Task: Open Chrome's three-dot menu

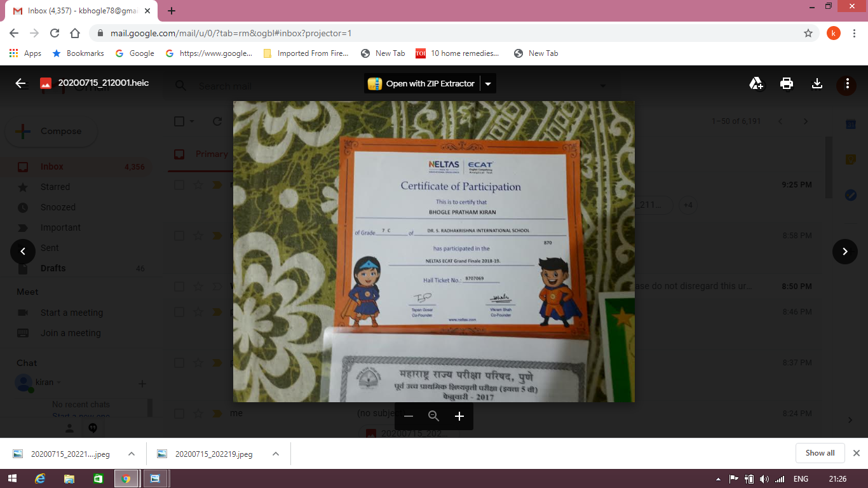Action: pyautogui.click(x=855, y=33)
